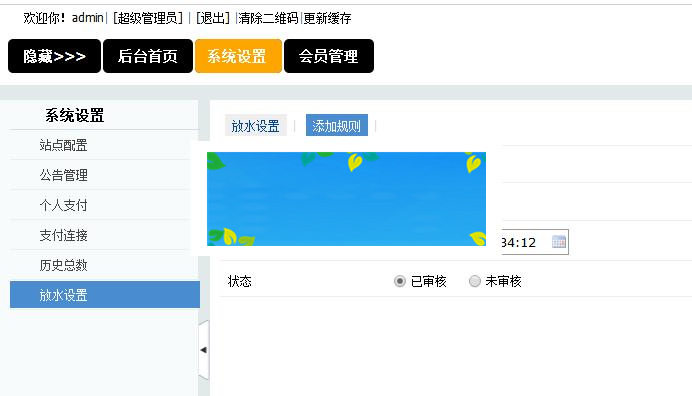
Task: Click the time input field showing 34:12
Action: (x=535, y=242)
